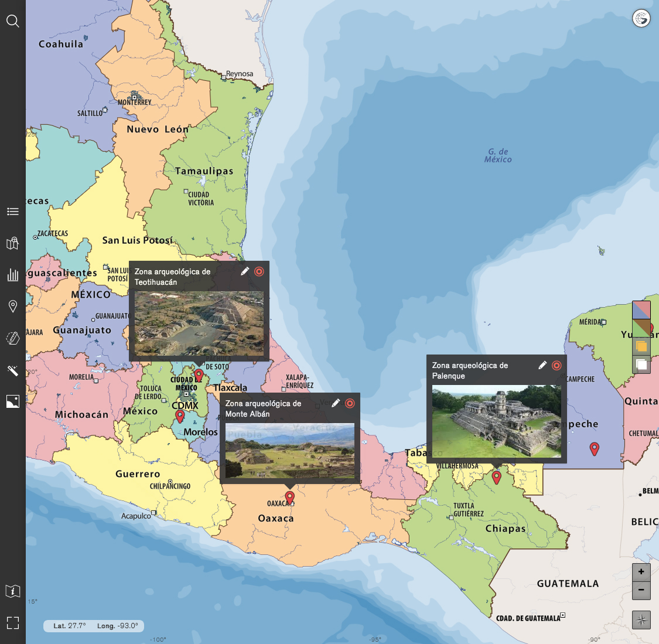Zoom in with the plus button
Image resolution: width=659 pixels, height=644 pixels.
641,572
